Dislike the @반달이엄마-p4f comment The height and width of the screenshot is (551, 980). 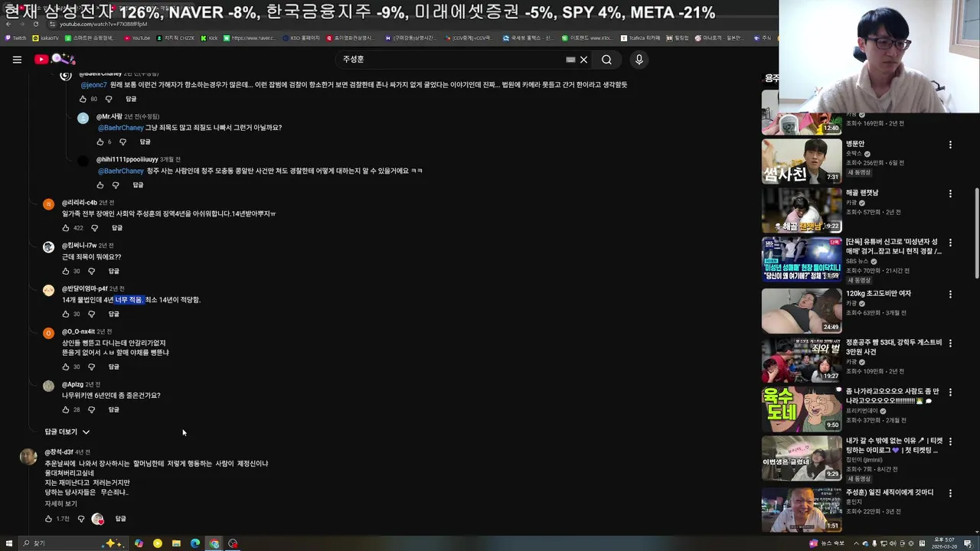pos(91,315)
